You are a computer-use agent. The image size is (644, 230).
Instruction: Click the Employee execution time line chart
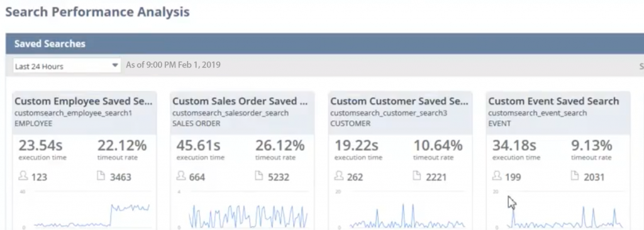click(x=86, y=210)
